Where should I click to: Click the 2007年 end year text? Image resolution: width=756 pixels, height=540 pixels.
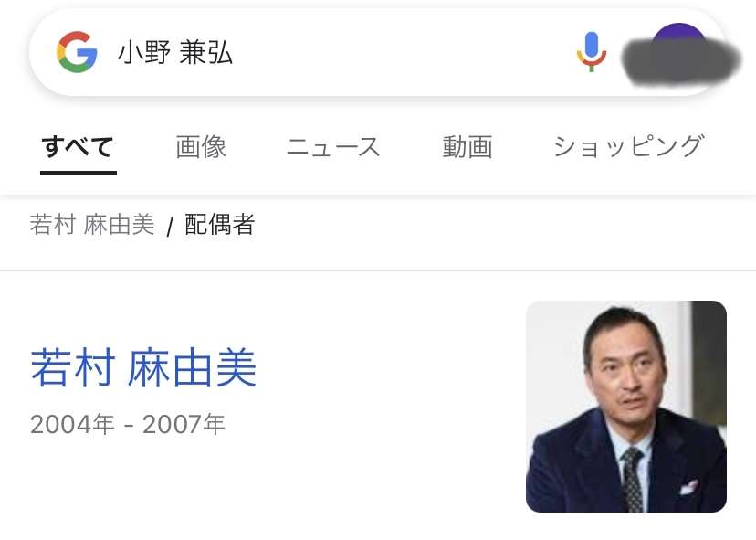tap(184, 424)
